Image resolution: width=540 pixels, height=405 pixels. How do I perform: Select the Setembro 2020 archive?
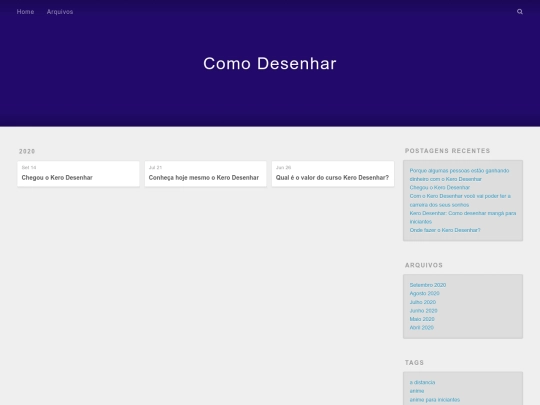428,285
